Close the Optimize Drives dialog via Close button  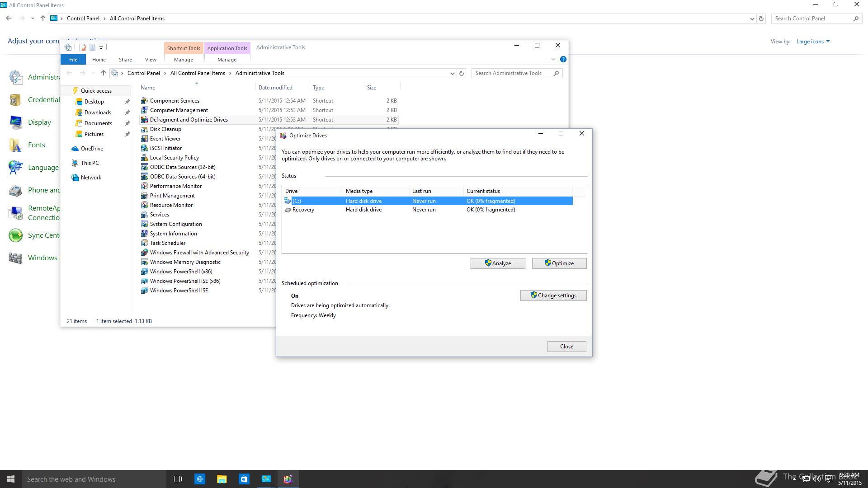click(x=566, y=347)
